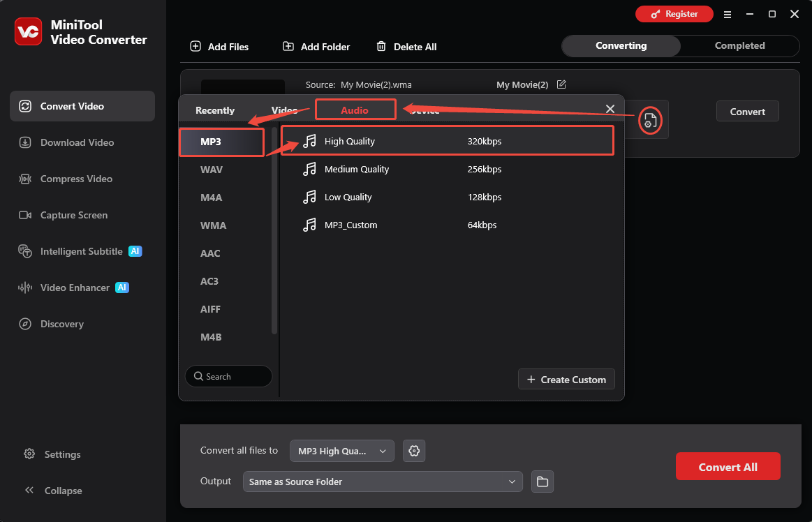This screenshot has width=812, height=522.
Task: Click the format search input field
Action: [x=228, y=376]
